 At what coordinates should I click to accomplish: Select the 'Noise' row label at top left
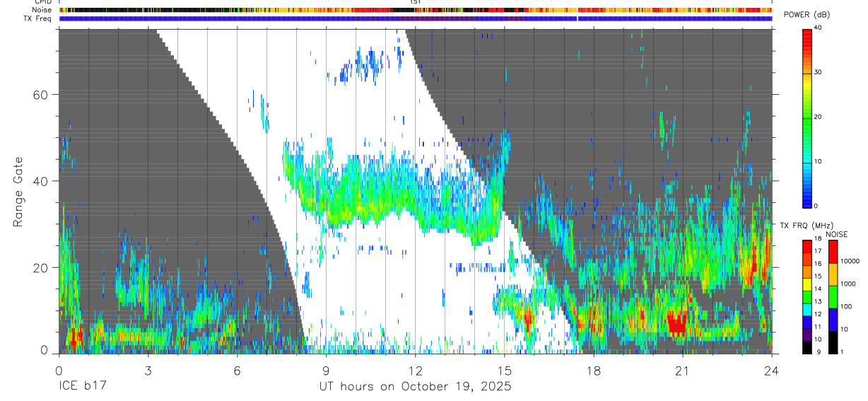[x=43, y=10]
